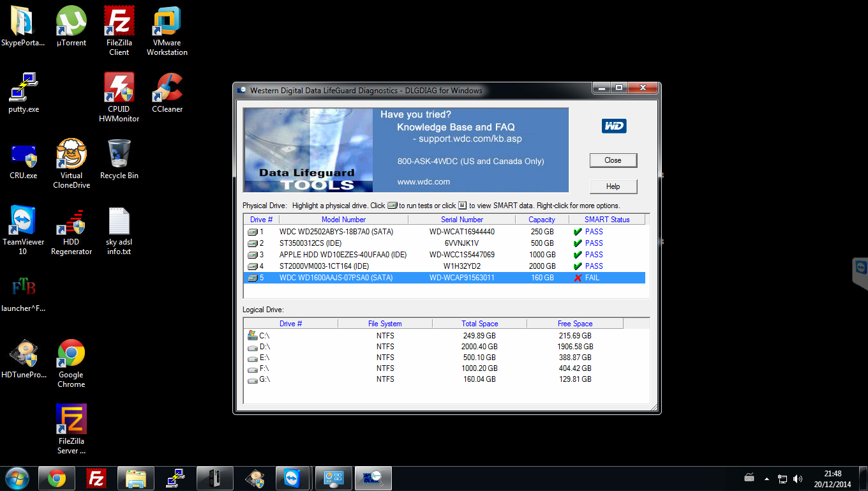Open TeamViewer from the taskbar
The image size is (868, 491).
point(294,478)
